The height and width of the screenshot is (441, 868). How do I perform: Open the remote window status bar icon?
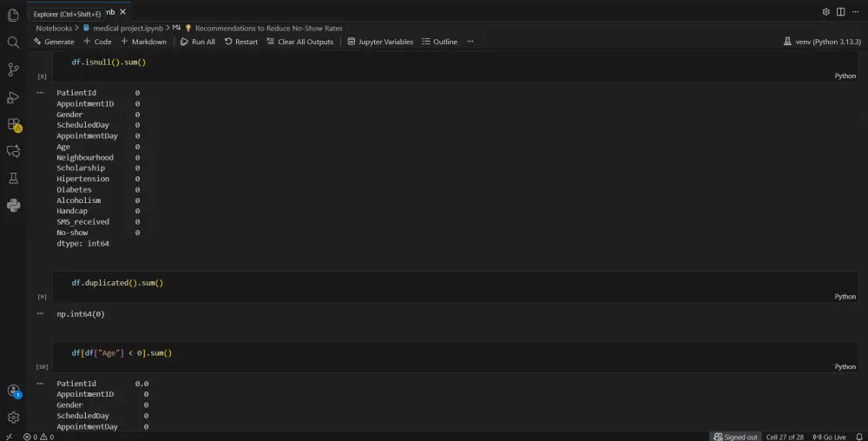click(9, 437)
